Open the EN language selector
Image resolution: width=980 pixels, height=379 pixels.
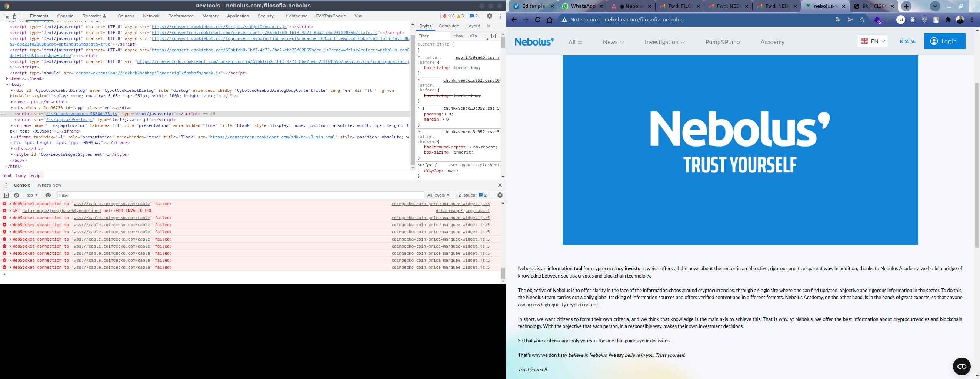coord(872,41)
